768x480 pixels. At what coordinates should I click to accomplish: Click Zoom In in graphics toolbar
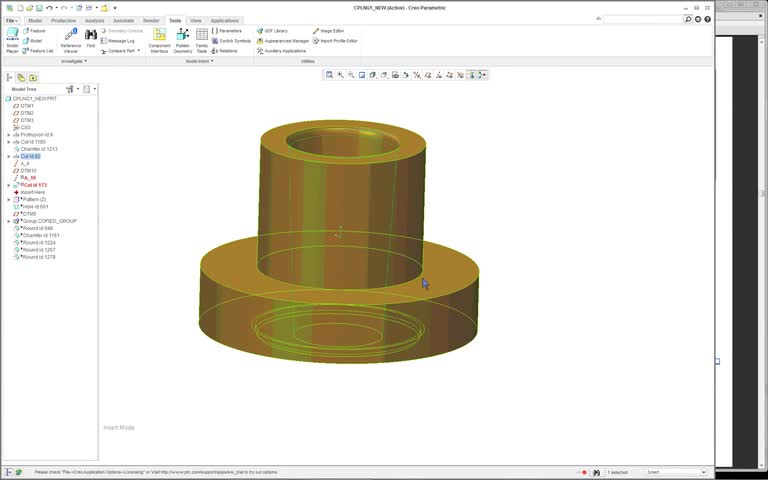(340, 75)
